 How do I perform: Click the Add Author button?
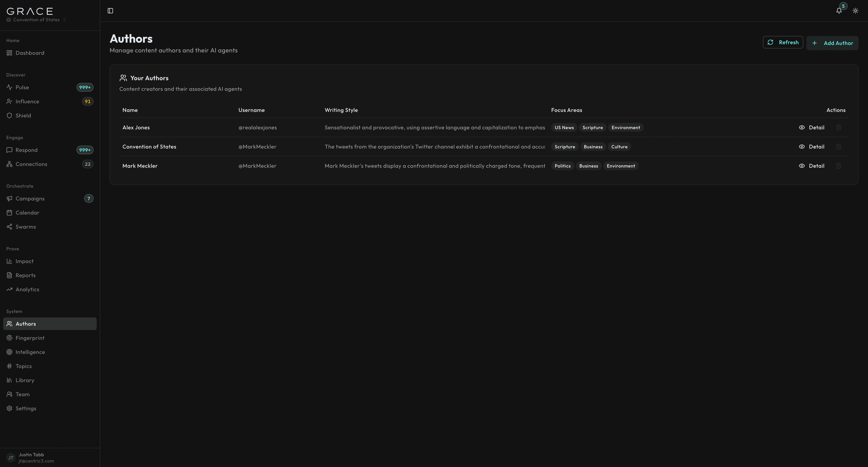[832, 43]
